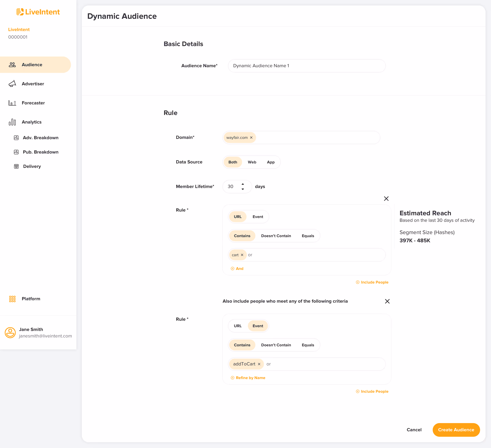Select Web as data source
Screen dimensions: 491x448
[252, 162]
